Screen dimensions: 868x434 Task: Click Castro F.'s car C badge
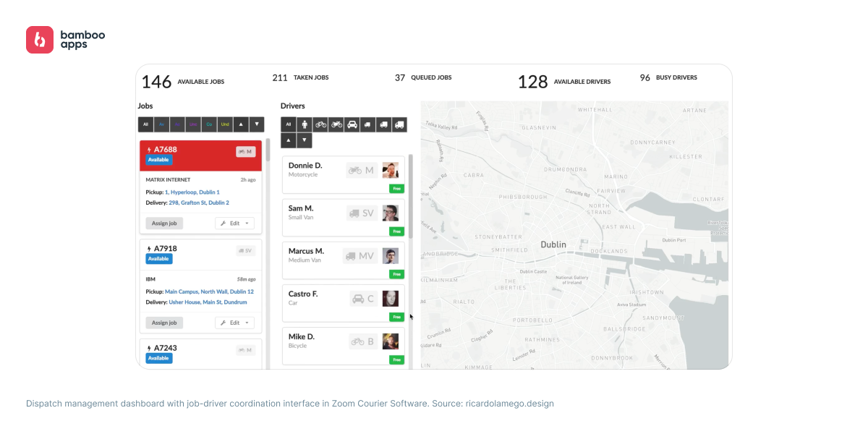[362, 299]
